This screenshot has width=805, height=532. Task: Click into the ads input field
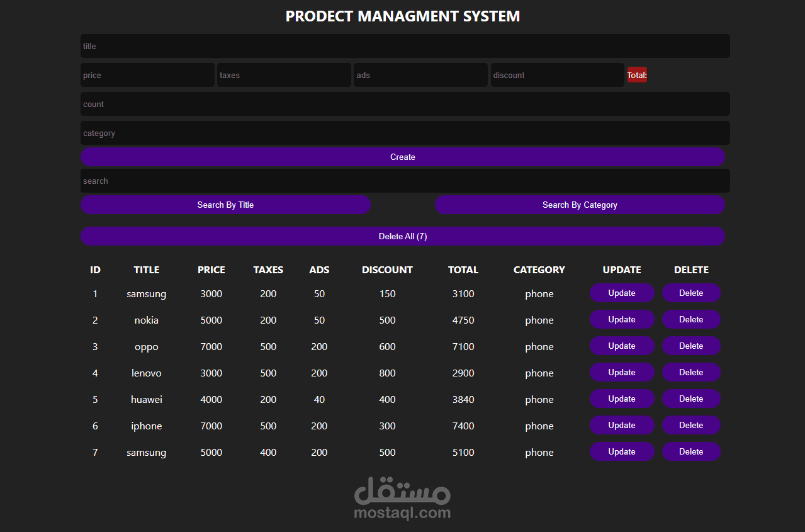420,75
